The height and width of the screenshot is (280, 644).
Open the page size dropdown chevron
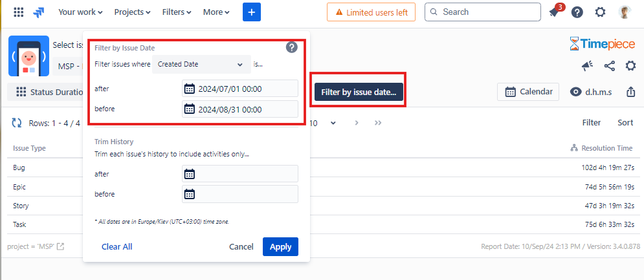click(333, 123)
